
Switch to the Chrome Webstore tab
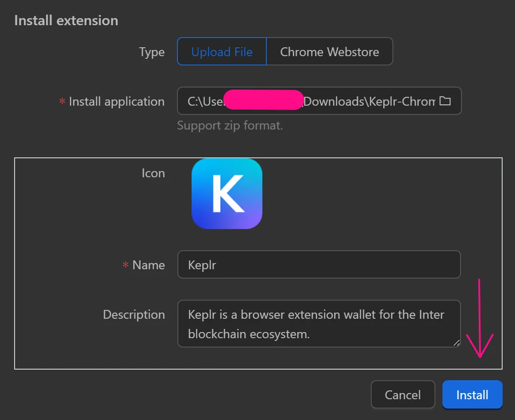tap(330, 51)
